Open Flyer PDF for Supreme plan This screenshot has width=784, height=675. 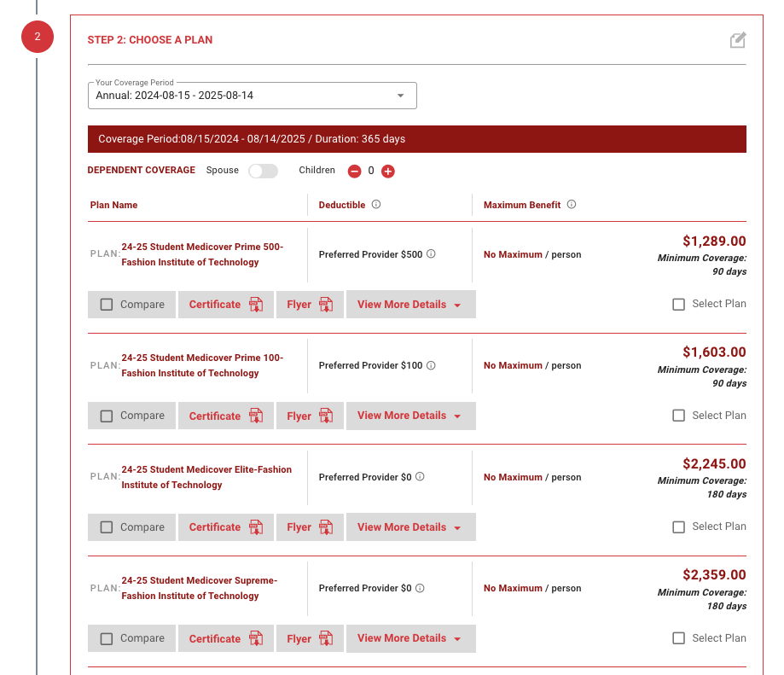click(310, 638)
